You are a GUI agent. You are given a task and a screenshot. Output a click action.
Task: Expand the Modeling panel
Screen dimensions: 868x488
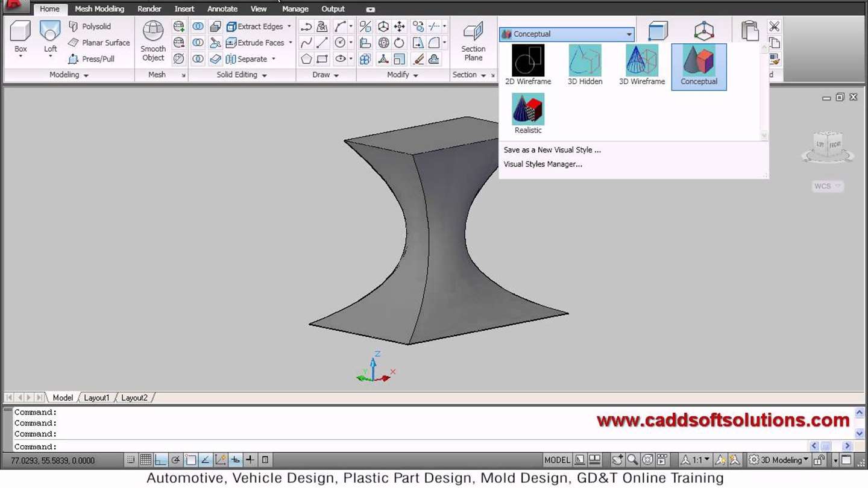(69, 75)
